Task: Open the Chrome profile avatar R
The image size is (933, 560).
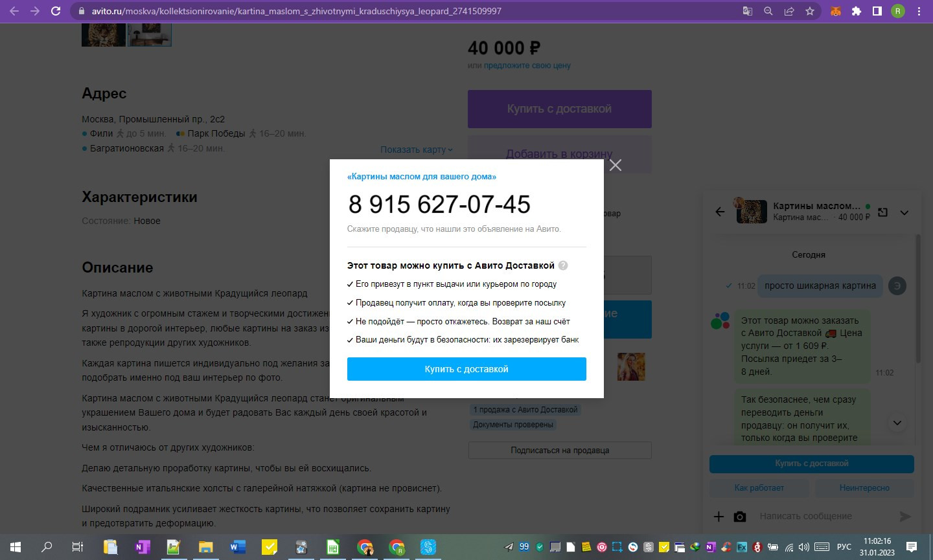Action: 898,11
